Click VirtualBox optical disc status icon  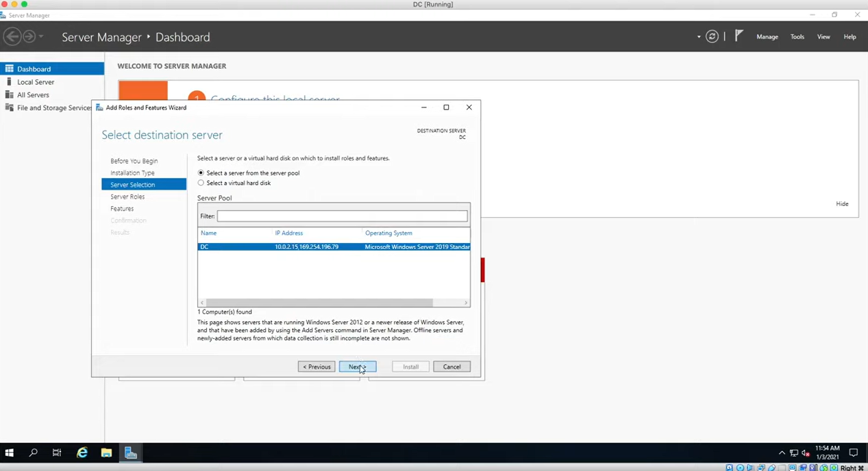point(740,468)
